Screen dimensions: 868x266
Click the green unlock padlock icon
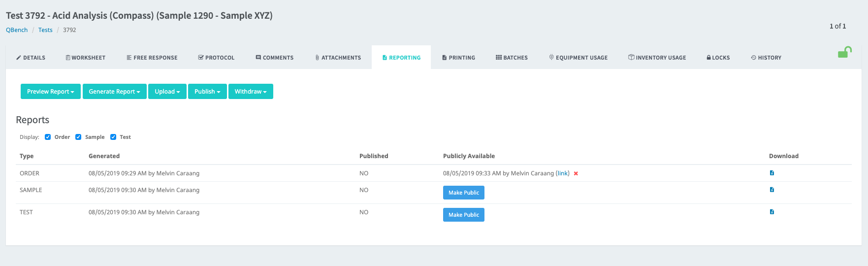pyautogui.click(x=844, y=52)
